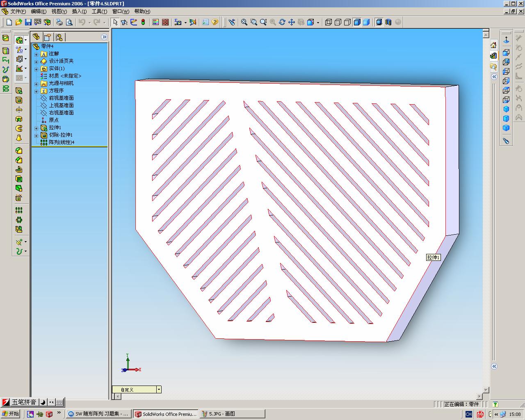Viewport: 525px width, 420px height.
Task: Select 原点 in the feature tree
Action: pyautogui.click(x=50, y=120)
